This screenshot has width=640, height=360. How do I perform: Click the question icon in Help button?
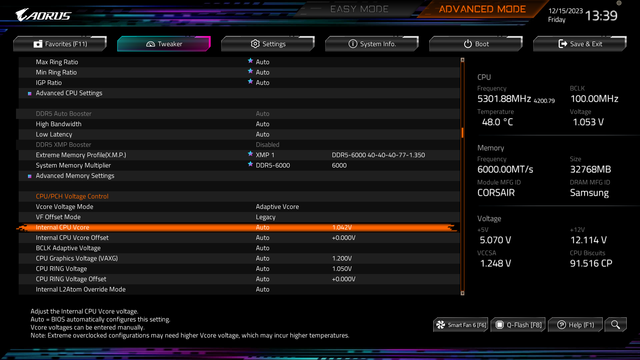point(561,325)
